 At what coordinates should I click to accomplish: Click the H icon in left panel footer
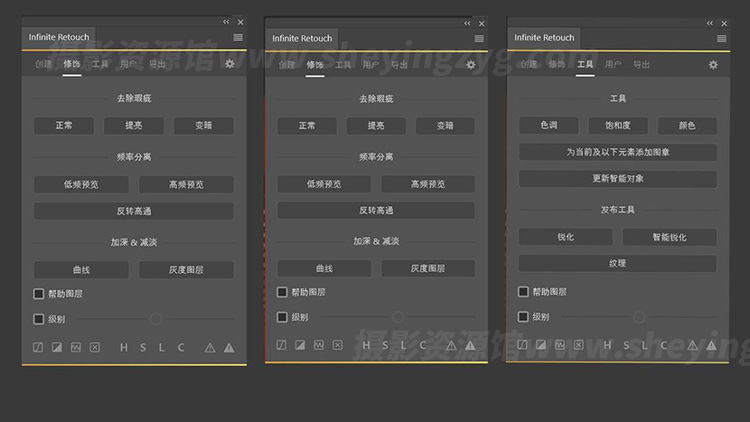click(x=124, y=347)
